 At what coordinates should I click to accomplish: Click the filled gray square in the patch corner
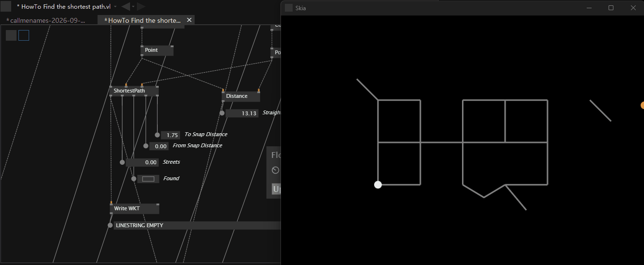pyautogui.click(x=11, y=35)
